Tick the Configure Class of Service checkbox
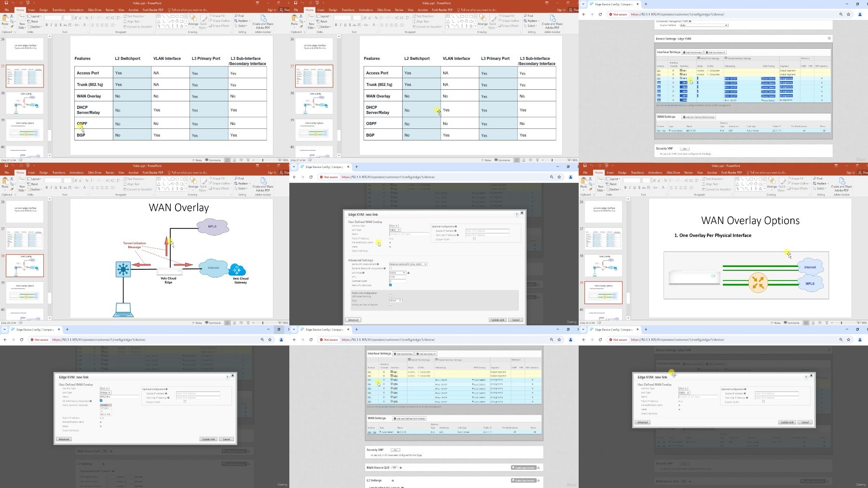This screenshot has height=488, width=868. 391,304
